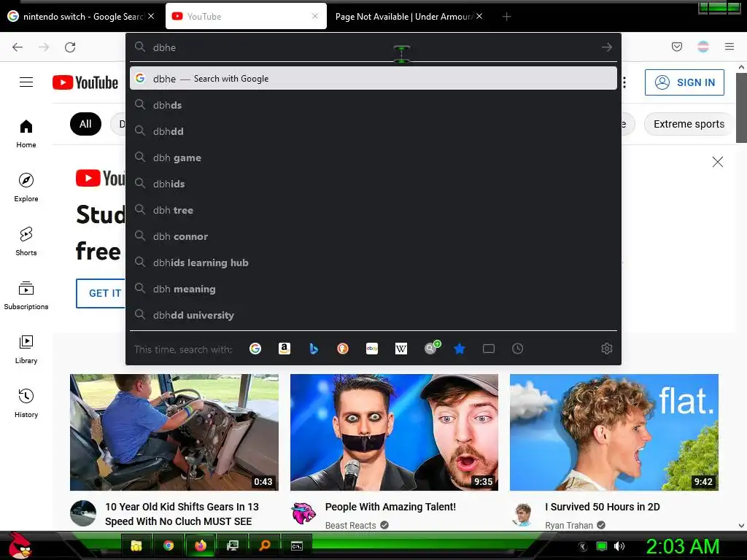The image size is (747, 560).
Task: Open Chrome from the taskbar
Action: [169, 545]
